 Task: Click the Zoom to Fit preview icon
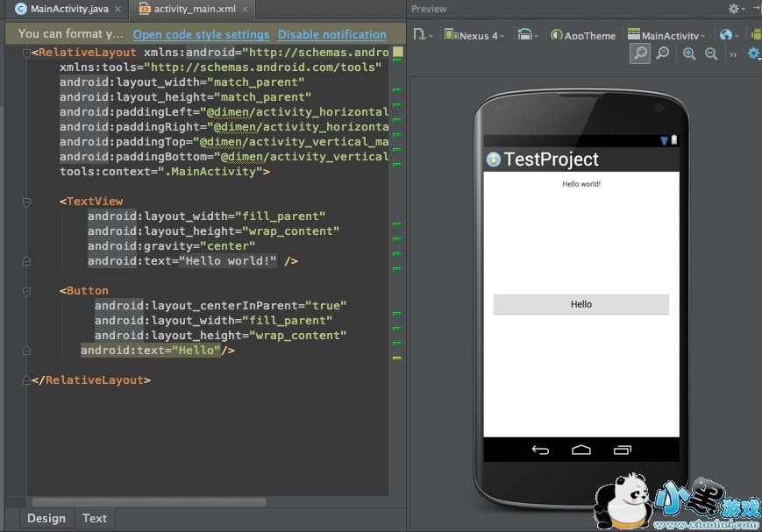640,54
